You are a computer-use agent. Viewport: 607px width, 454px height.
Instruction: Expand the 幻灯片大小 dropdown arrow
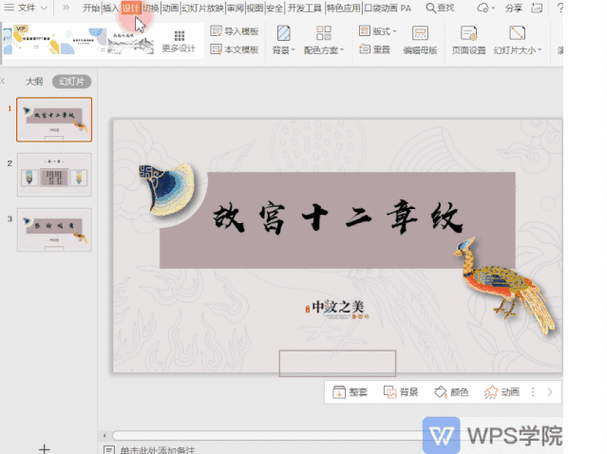point(539,50)
